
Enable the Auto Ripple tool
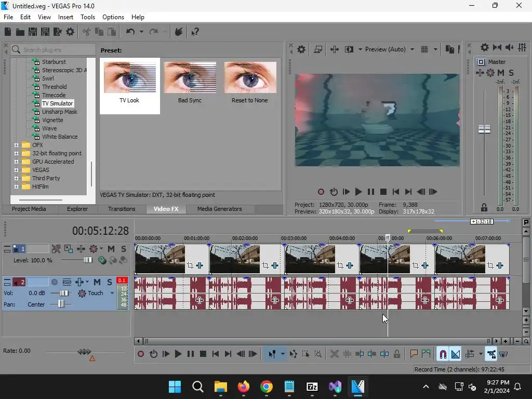click(x=470, y=354)
